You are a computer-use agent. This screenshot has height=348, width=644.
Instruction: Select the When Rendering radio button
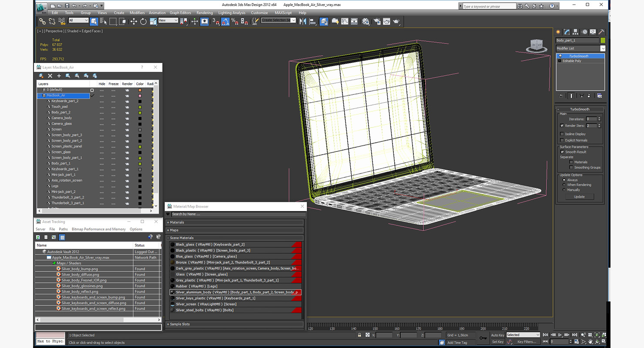click(x=564, y=185)
